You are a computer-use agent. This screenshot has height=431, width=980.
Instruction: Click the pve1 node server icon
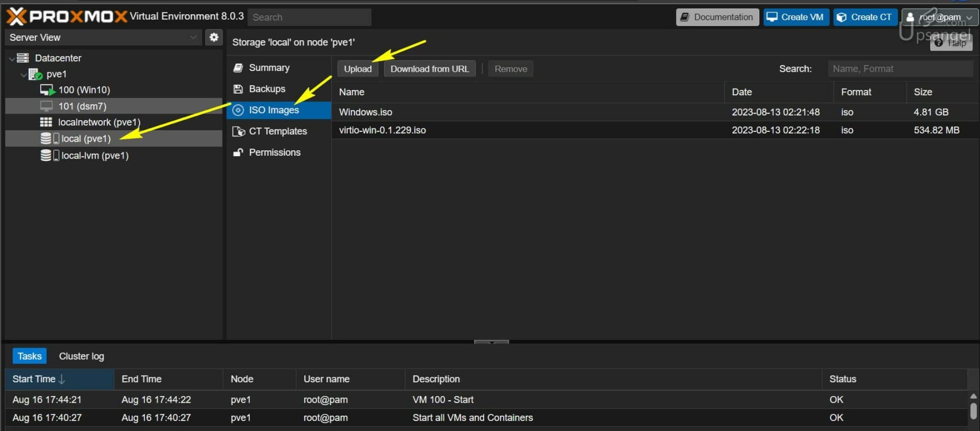(35, 74)
